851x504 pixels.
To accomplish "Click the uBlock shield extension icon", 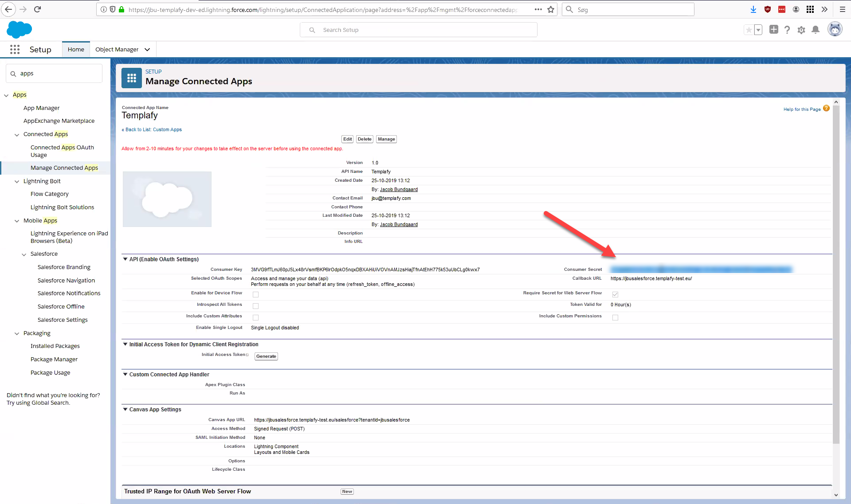I will [768, 9].
